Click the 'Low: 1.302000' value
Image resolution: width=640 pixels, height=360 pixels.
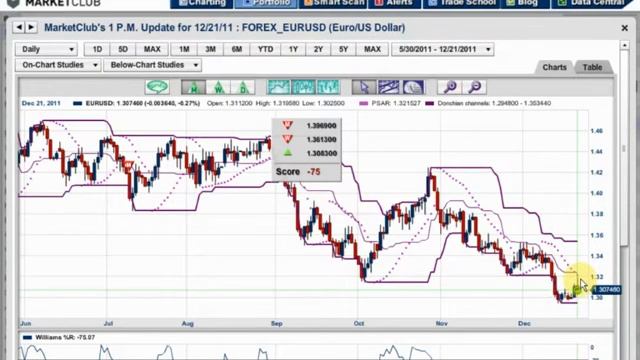tap(323, 104)
